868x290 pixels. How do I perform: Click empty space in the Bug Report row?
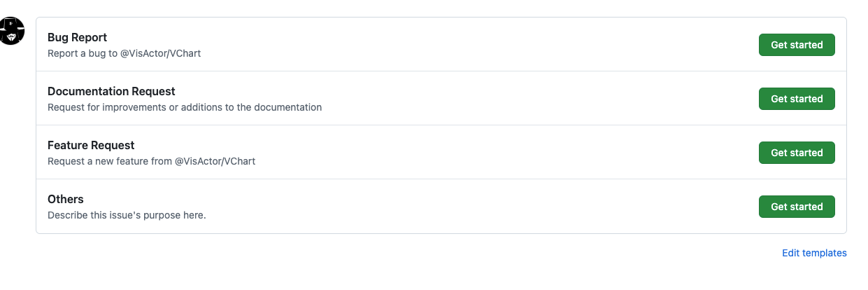[x=455, y=45]
